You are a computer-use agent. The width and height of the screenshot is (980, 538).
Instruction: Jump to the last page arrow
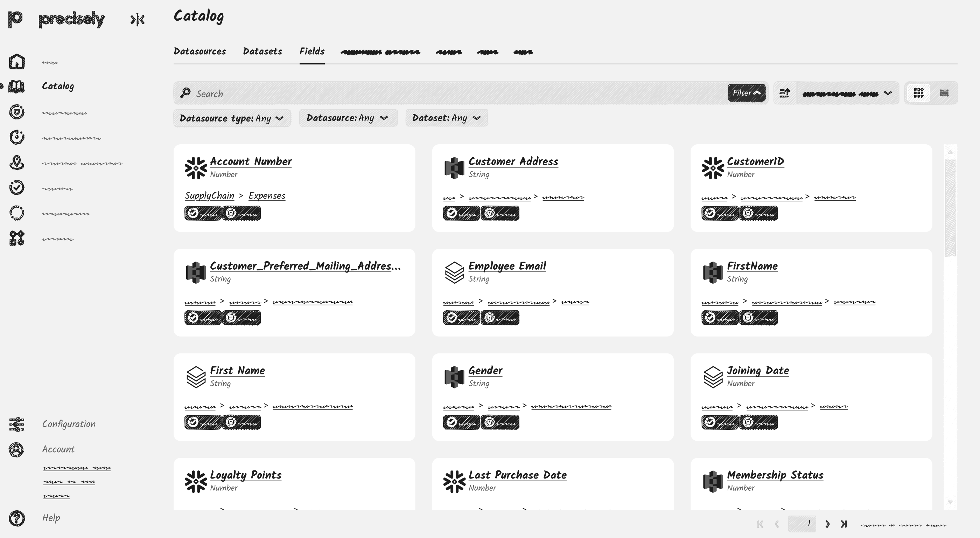pyautogui.click(x=844, y=524)
